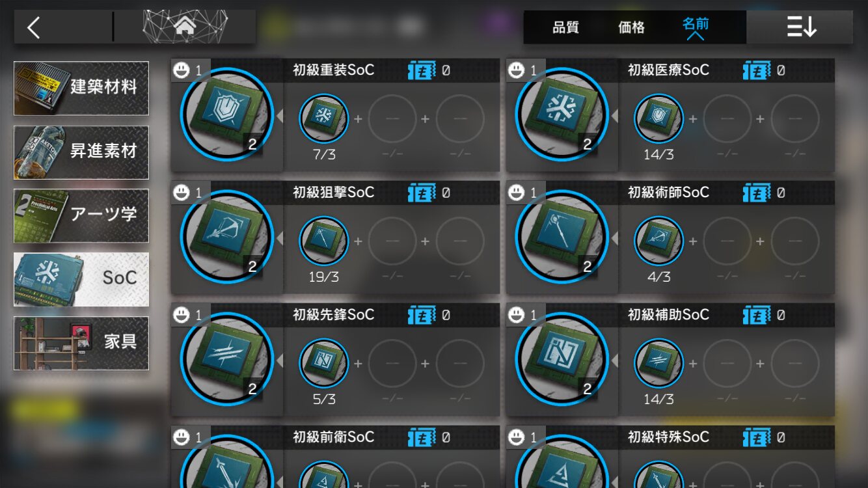
Task: Open the 建築材料 category
Action: tap(81, 88)
